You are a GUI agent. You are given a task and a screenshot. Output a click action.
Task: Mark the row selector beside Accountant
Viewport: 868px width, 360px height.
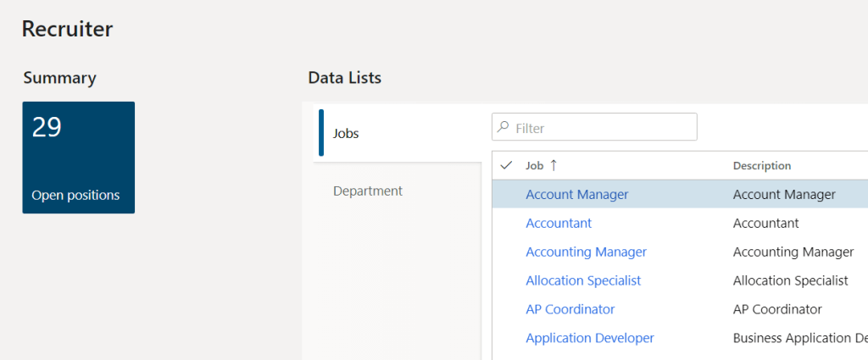507,224
